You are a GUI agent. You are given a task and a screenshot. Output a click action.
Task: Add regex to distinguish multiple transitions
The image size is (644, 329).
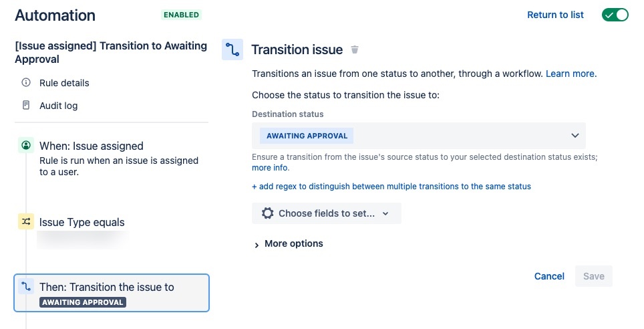tap(391, 187)
